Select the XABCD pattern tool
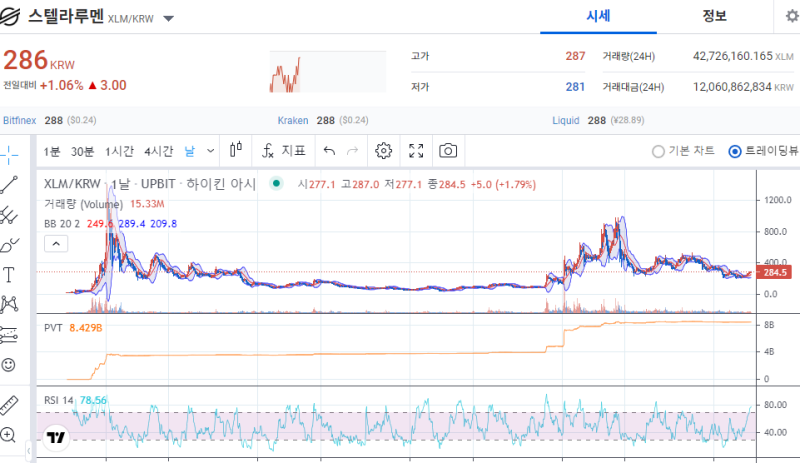Screen dimensions: 800x463 pyautogui.click(x=9, y=305)
